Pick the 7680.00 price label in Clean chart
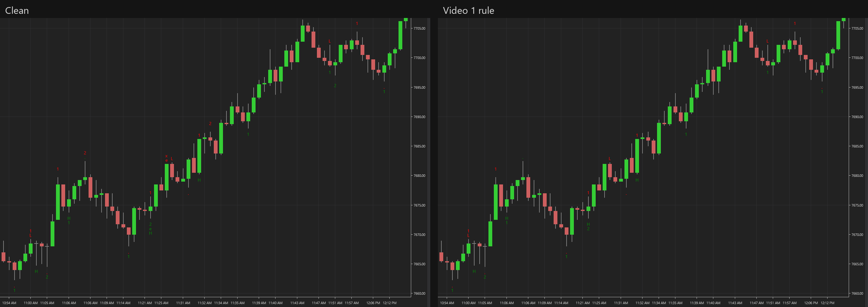Viewport: 868px width, 307px height. 419,176
